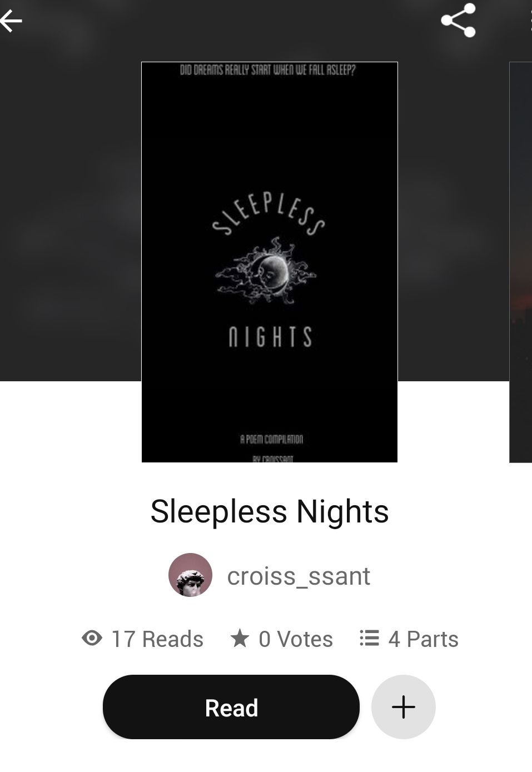Add story to library with plus button
532x772 pixels.
tap(403, 707)
